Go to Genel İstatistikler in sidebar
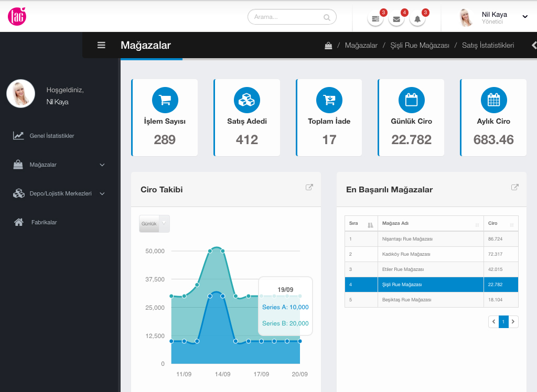Image resolution: width=537 pixels, height=392 pixels. 51,136
